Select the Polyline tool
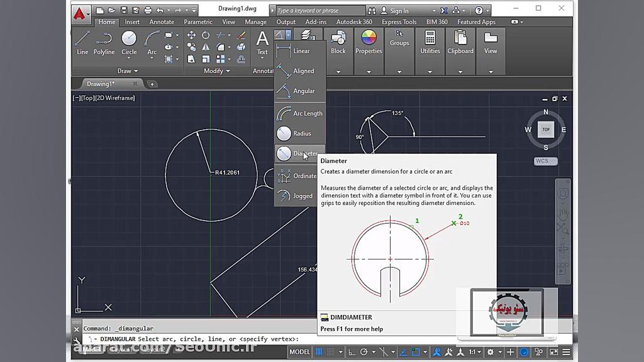 point(104,43)
